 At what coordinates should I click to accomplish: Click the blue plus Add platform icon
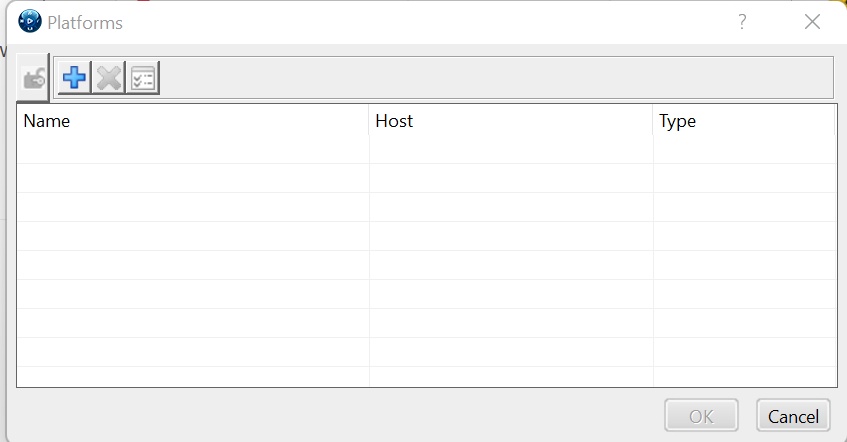coord(74,78)
